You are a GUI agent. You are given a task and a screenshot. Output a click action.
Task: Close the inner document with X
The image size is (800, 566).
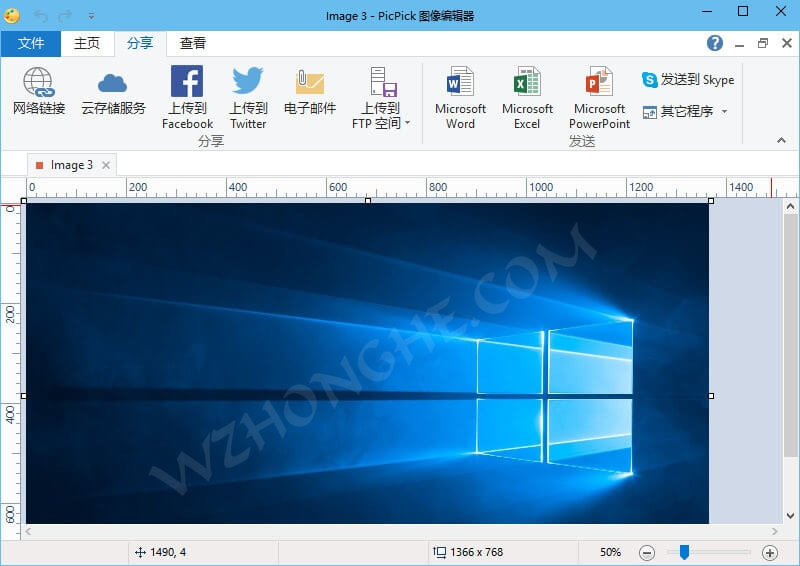click(787, 43)
